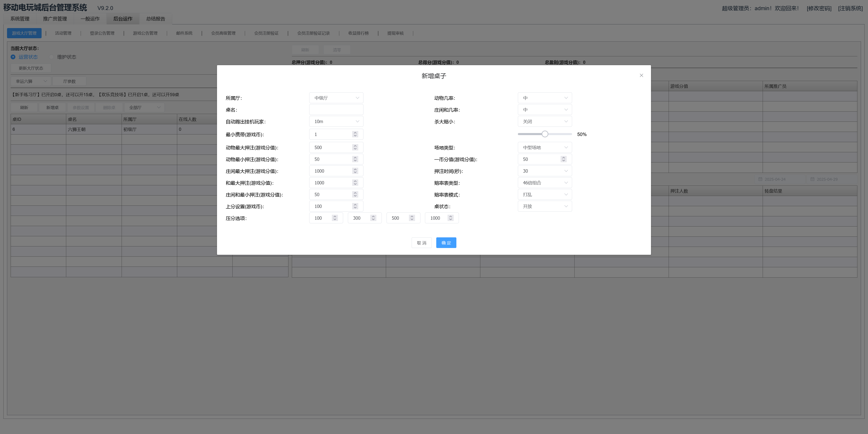The image size is (868, 434).
Task: Increment the 一币分值 stepper
Action: [x=564, y=157]
